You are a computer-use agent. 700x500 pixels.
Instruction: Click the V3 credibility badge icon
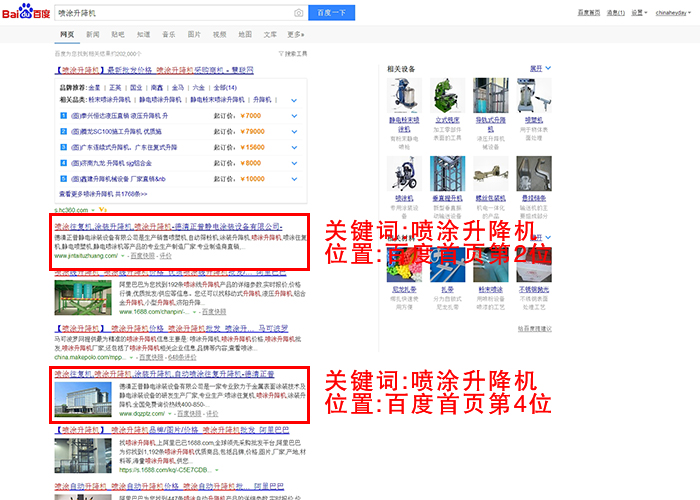coord(103,209)
